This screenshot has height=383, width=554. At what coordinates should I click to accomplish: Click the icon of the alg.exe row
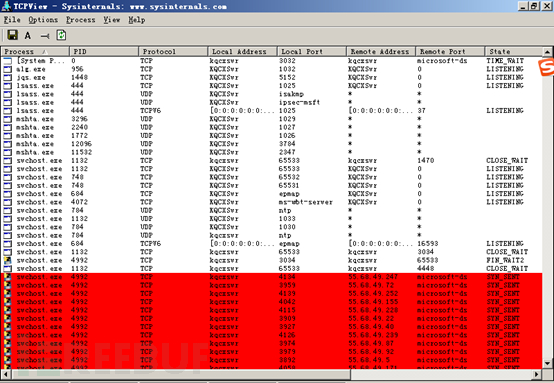(x=7, y=69)
